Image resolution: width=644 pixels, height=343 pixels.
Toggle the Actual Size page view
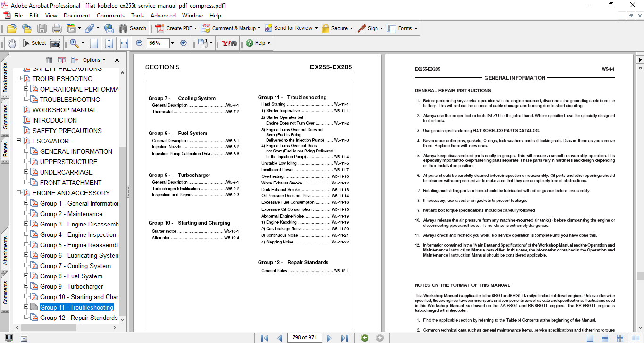94,43
